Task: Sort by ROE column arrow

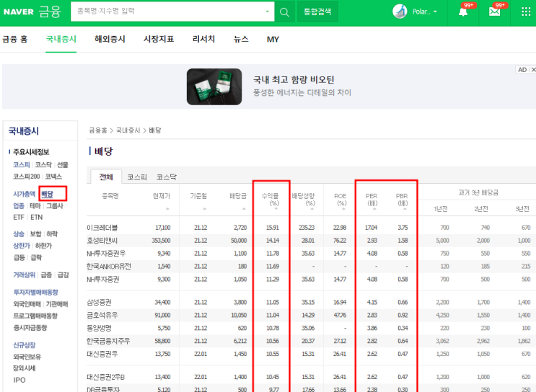Action: [343, 209]
